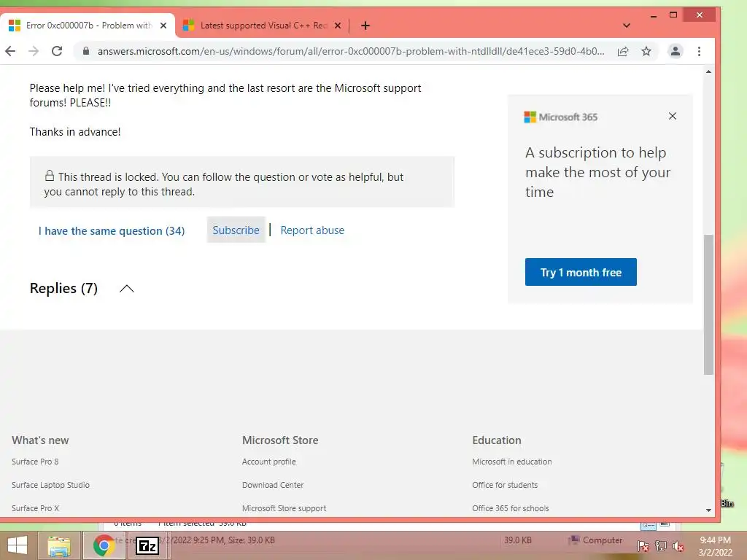Share this page via address bar icon
The image size is (747, 560).
623,52
